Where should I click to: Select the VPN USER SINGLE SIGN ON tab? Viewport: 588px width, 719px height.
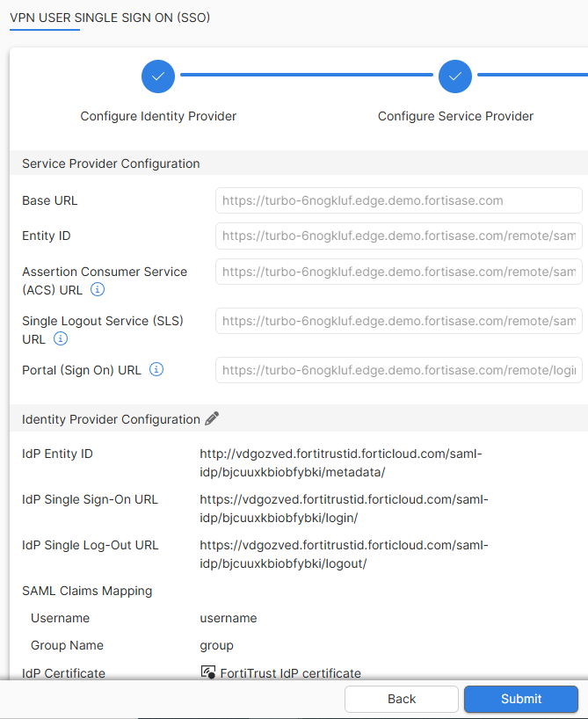110,18
